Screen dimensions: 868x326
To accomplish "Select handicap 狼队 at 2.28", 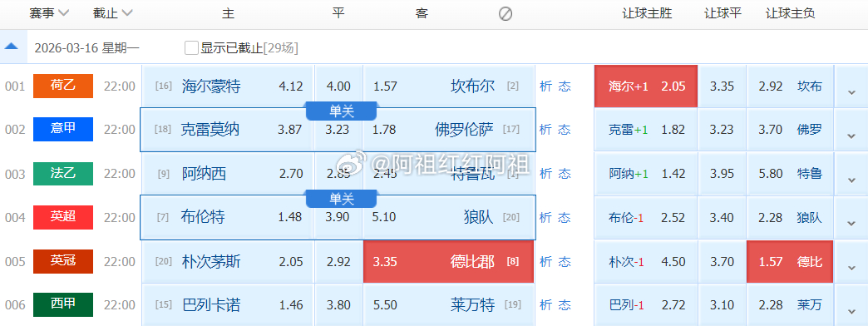I will click(790, 218).
